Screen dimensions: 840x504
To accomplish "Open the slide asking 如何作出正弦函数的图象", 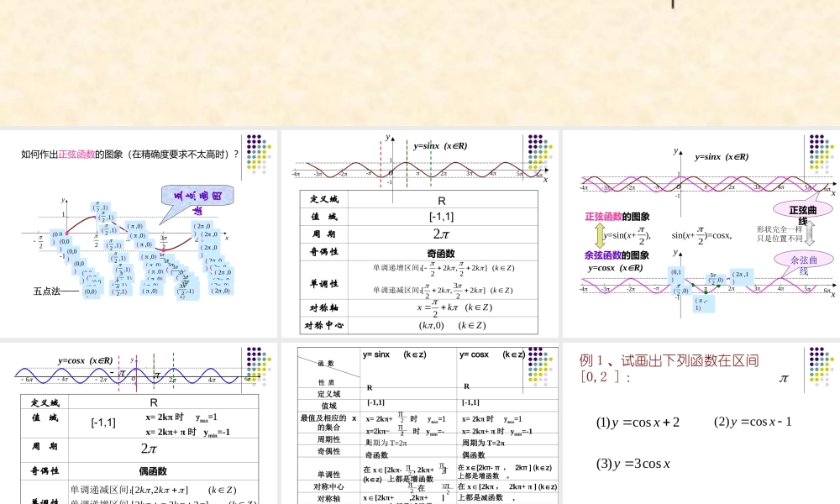I will [139, 234].
